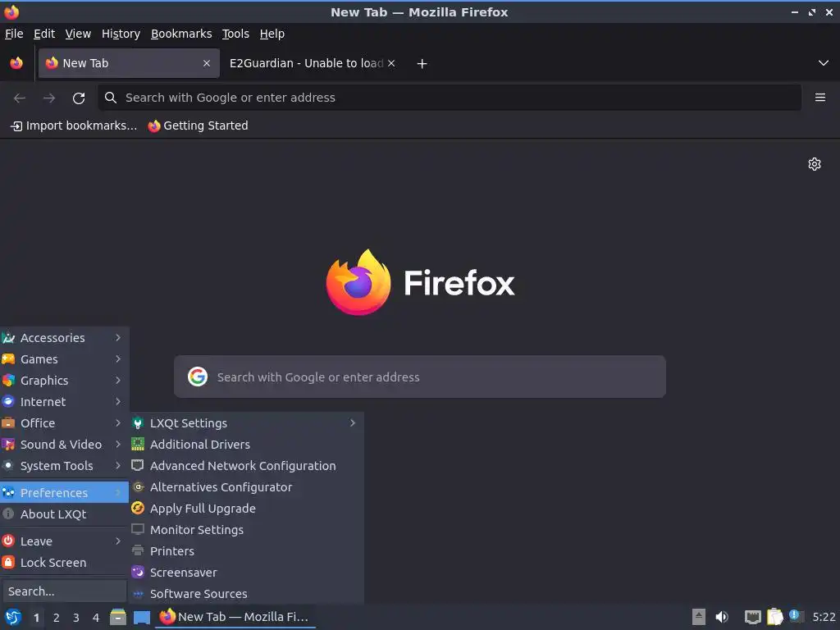Open the file manager taskbar icon
This screenshot has height=630, width=840.
[118, 617]
